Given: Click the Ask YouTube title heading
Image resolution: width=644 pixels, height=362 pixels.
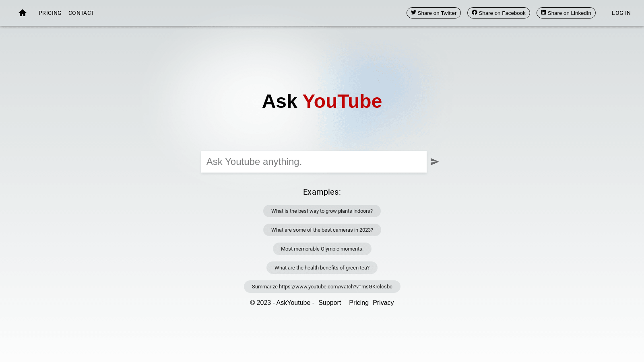Looking at the screenshot, I should pos(322,101).
